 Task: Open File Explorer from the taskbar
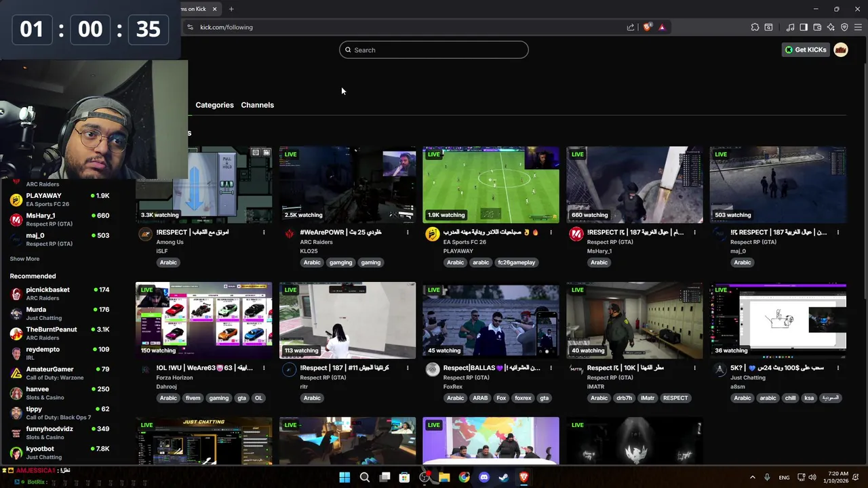[444, 477]
